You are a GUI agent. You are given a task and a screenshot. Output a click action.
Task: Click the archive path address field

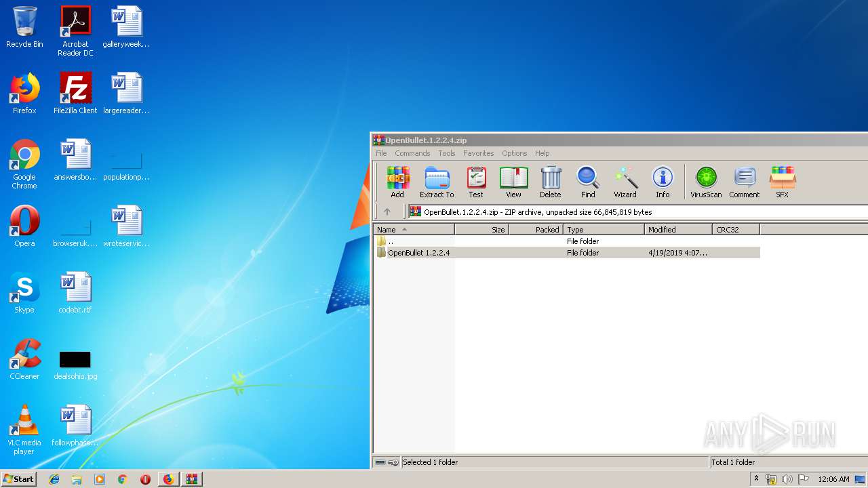pos(637,212)
